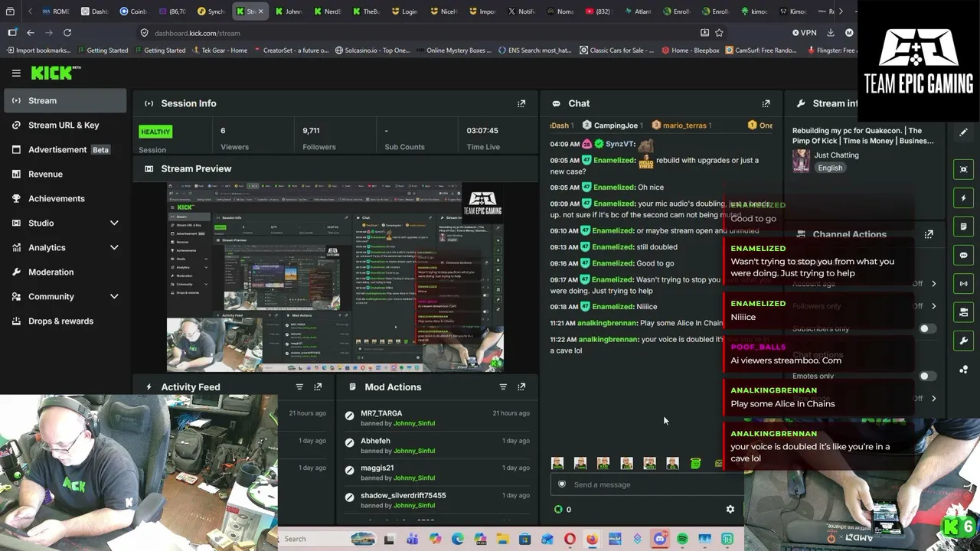Open File Explorer from the taskbar
Viewport: 980px width, 551px height.
502,539
